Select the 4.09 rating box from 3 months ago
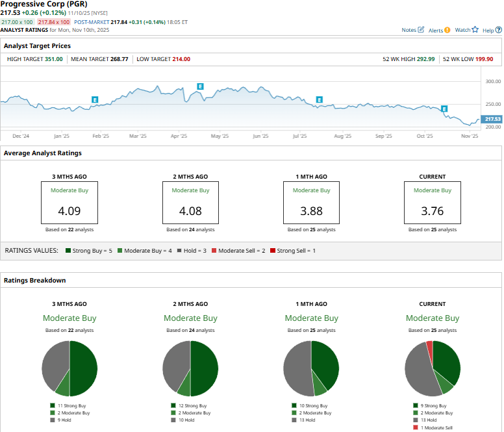The width and height of the screenshot is (504, 432). (69, 203)
